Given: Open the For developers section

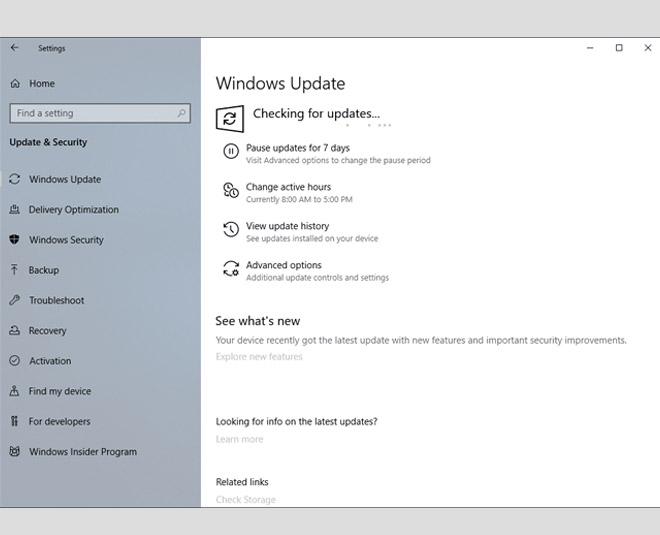Looking at the screenshot, I should pos(59,422).
